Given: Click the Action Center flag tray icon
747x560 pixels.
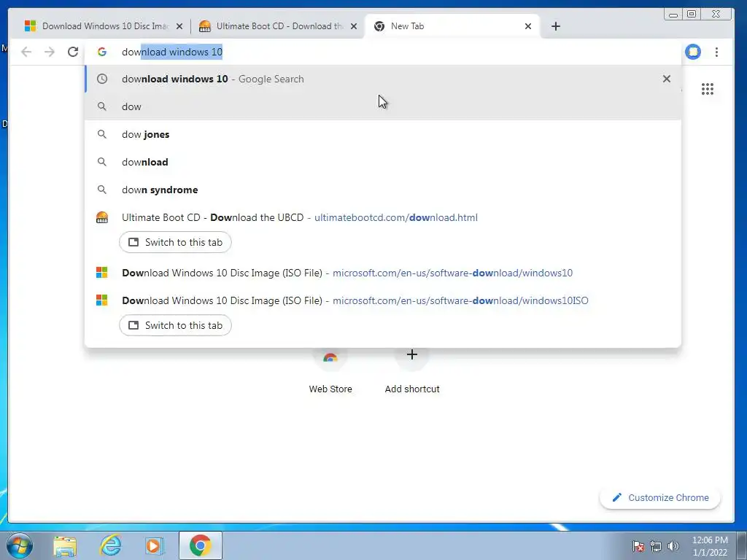Looking at the screenshot, I should click(x=638, y=546).
